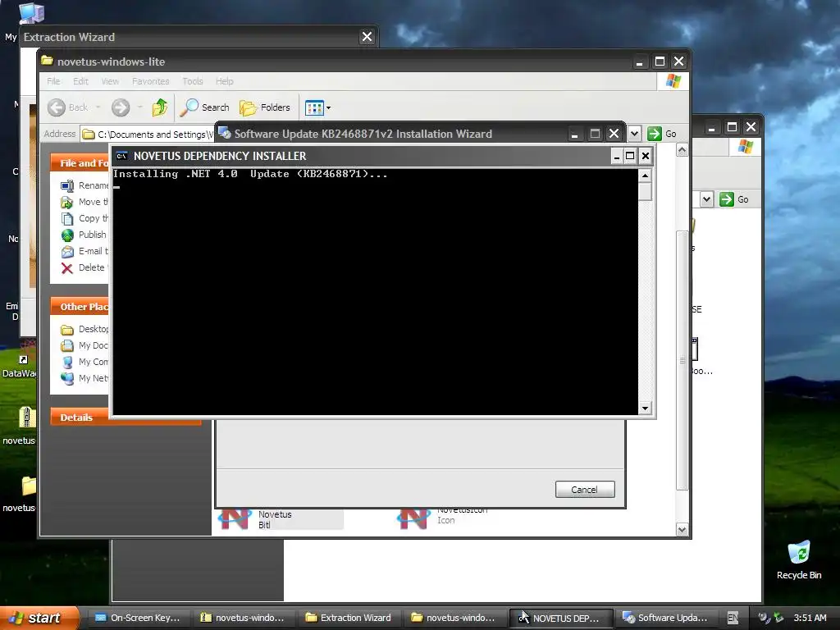The height and width of the screenshot is (630, 840).
Task: Expand the address dropdown in the rear Explorer window
Action: click(706, 199)
